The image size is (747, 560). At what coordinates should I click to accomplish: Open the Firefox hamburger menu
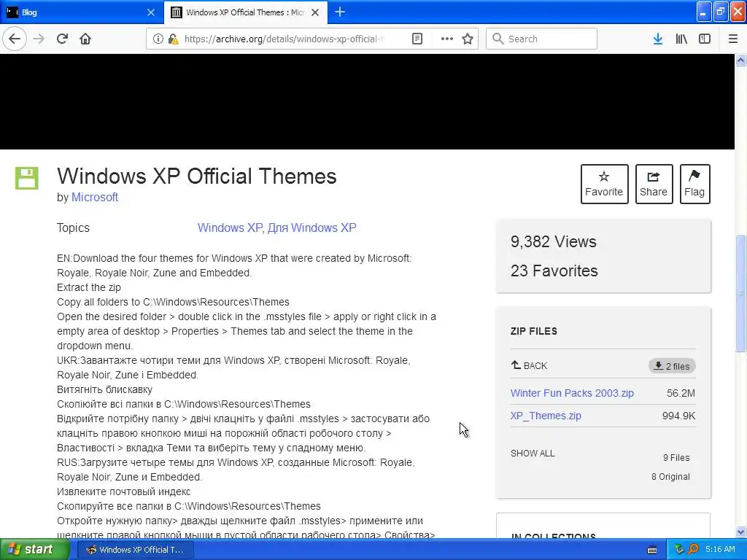pyautogui.click(x=732, y=39)
